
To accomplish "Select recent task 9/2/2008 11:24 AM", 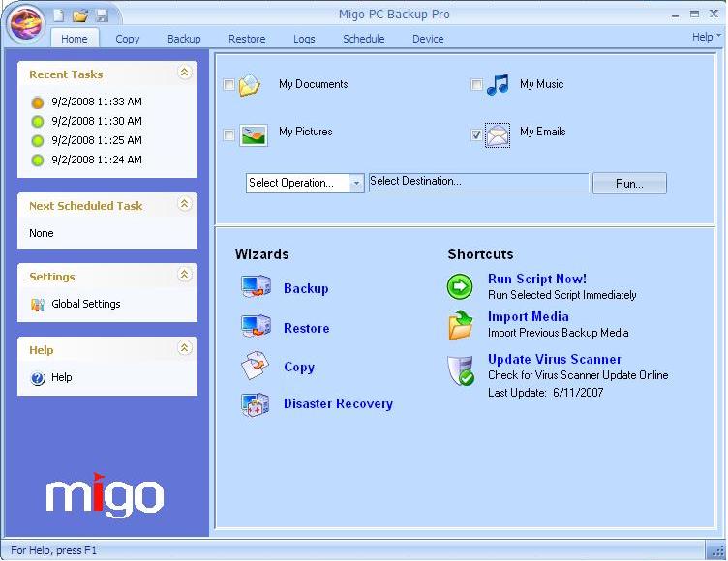I will click(97, 161).
